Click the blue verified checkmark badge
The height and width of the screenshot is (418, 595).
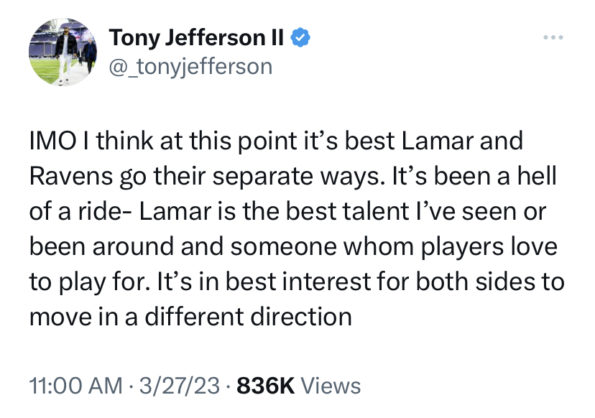click(x=301, y=37)
